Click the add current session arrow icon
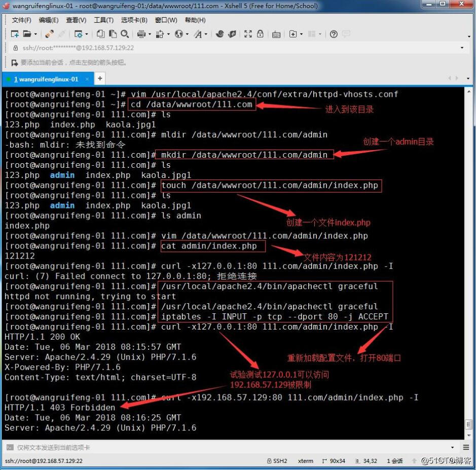Screen dimensions: 476x470 14,63
